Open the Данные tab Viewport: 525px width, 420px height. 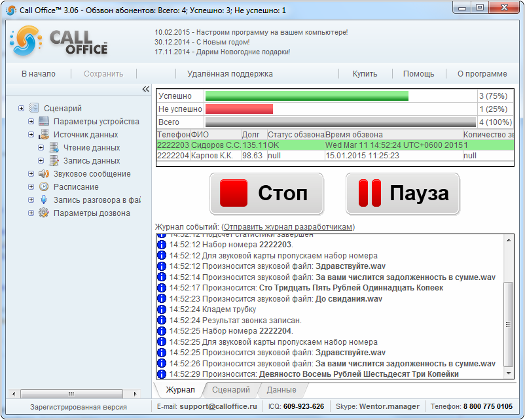tap(281, 389)
